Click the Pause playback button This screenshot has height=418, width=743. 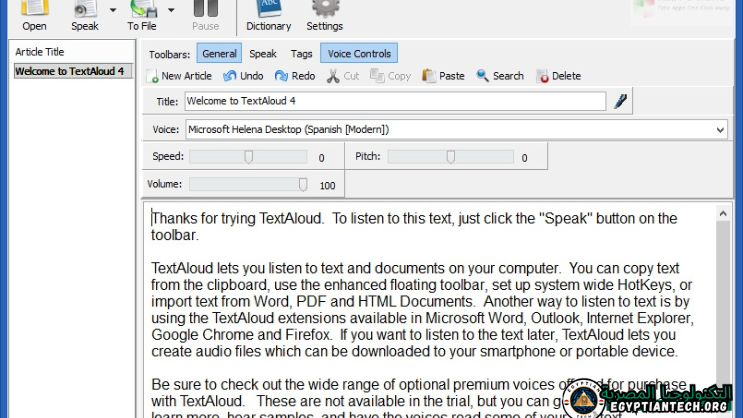[206, 16]
